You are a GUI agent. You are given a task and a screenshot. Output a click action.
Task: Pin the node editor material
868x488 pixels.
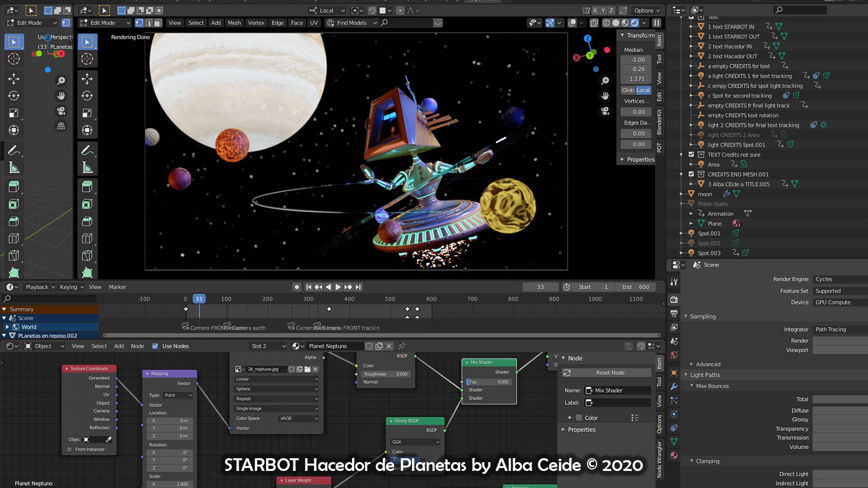[x=402, y=346]
